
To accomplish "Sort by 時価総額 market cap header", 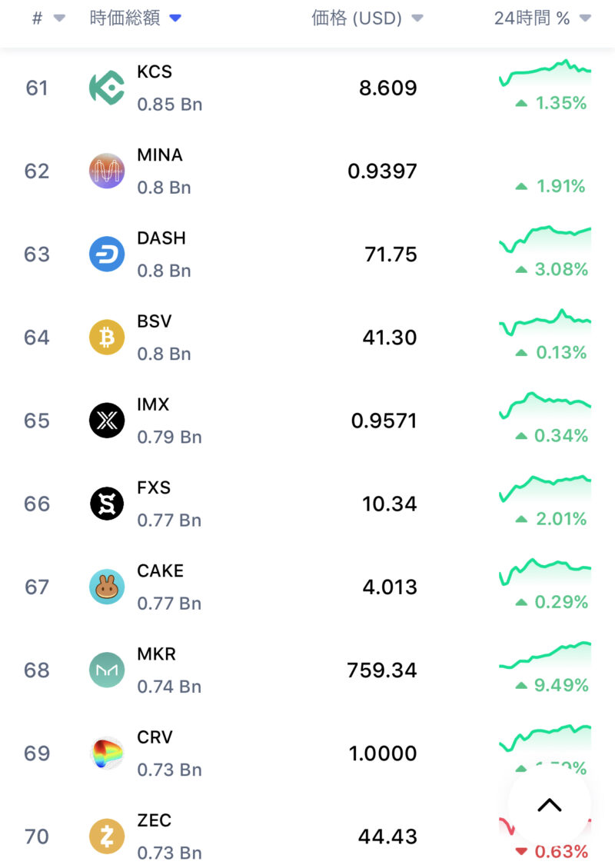I will (135, 19).
